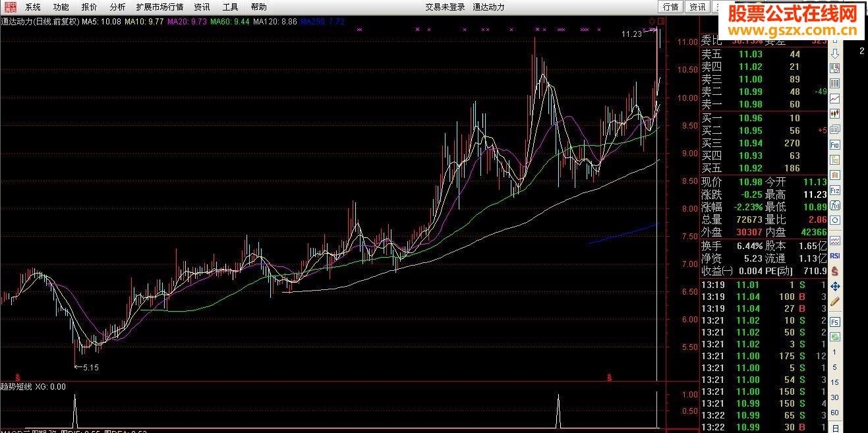Click the MA10: 9.77 indicator label
This screenshot has height=433, width=868.
point(144,22)
